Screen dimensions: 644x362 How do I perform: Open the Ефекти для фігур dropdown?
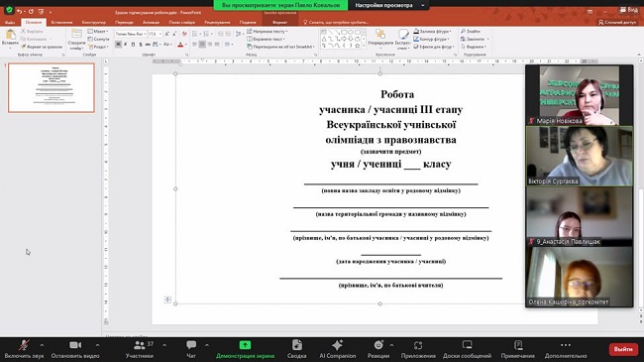tap(433, 47)
